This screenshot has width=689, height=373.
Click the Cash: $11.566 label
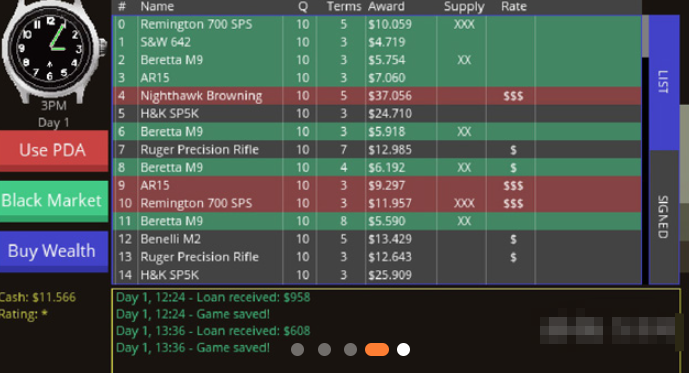tap(38, 297)
